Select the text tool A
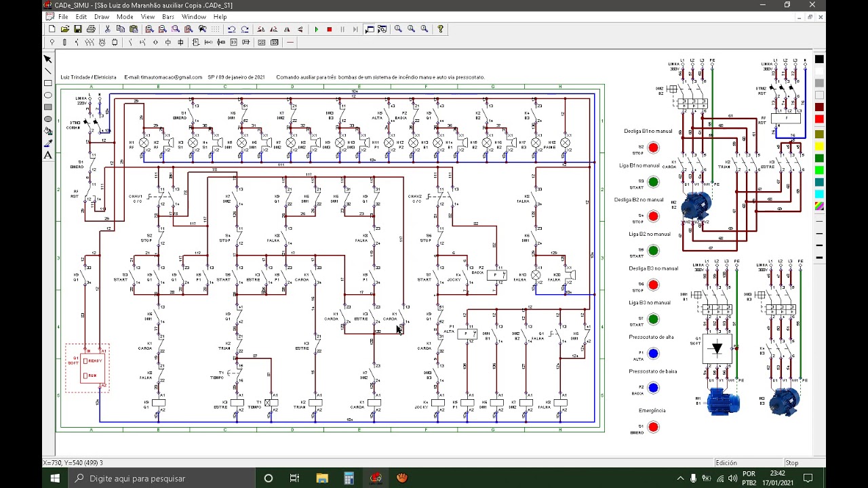Image resolution: width=868 pixels, height=488 pixels. point(48,155)
